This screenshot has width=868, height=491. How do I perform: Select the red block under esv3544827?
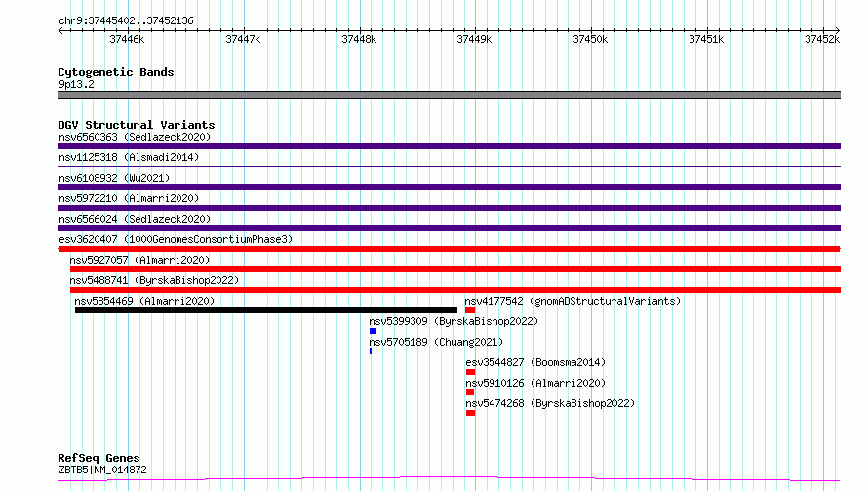click(x=470, y=372)
